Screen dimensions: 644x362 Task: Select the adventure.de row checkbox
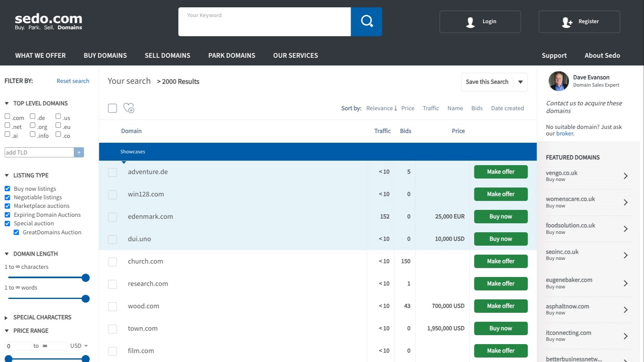coord(113,172)
